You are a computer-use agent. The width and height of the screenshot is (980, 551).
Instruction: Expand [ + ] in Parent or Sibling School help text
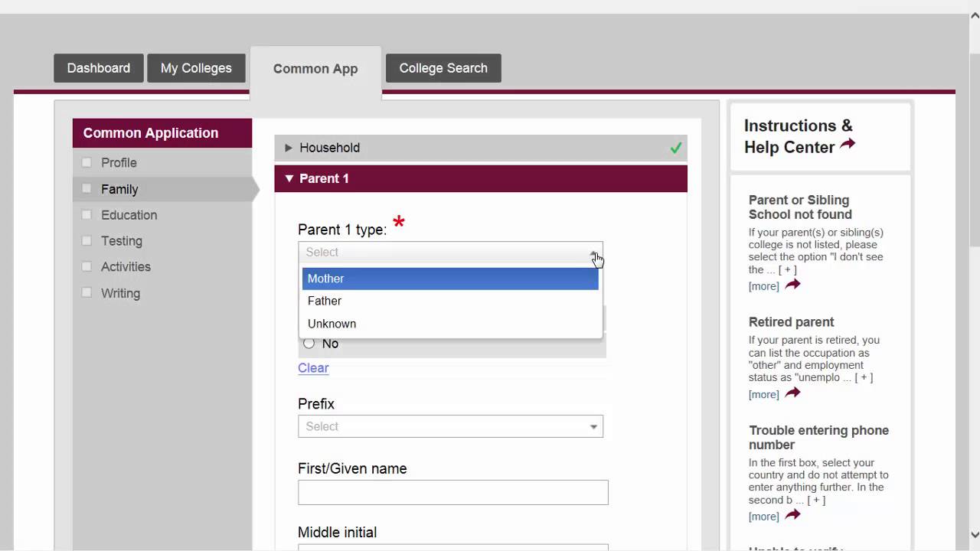point(787,269)
